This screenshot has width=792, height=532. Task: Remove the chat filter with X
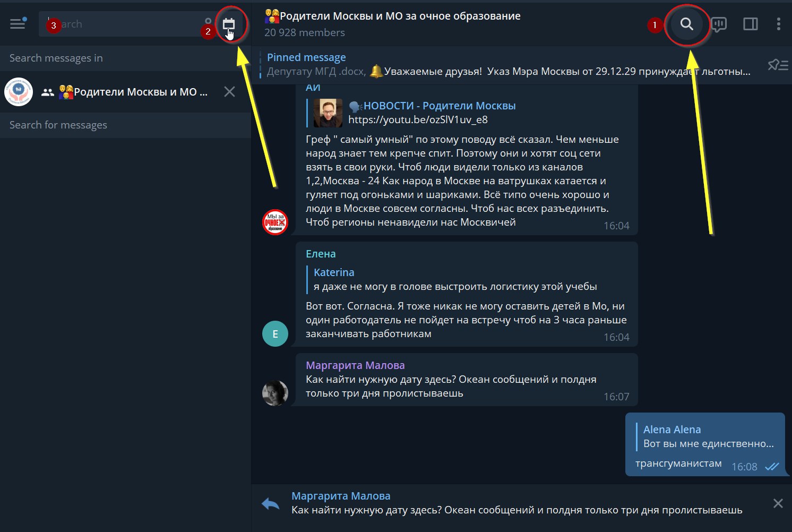coord(229,92)
